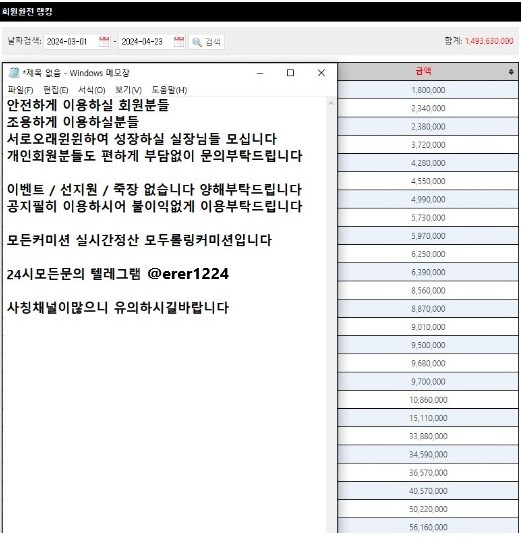Click the Notepad app icon in title bar
Image resolution: width=522 pixels, height=540 pixels.
pyautogui.click(x=14, y=73)
